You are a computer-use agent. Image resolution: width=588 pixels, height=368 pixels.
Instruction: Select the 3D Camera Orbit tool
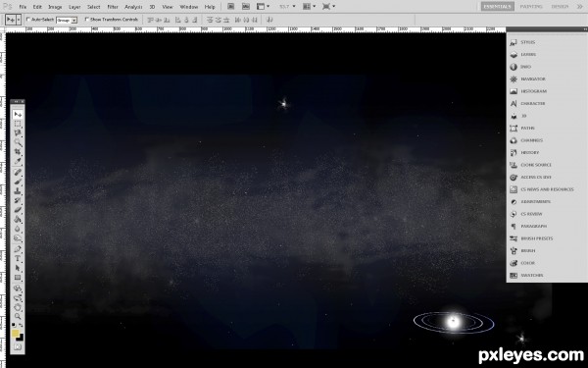point(18,298)
